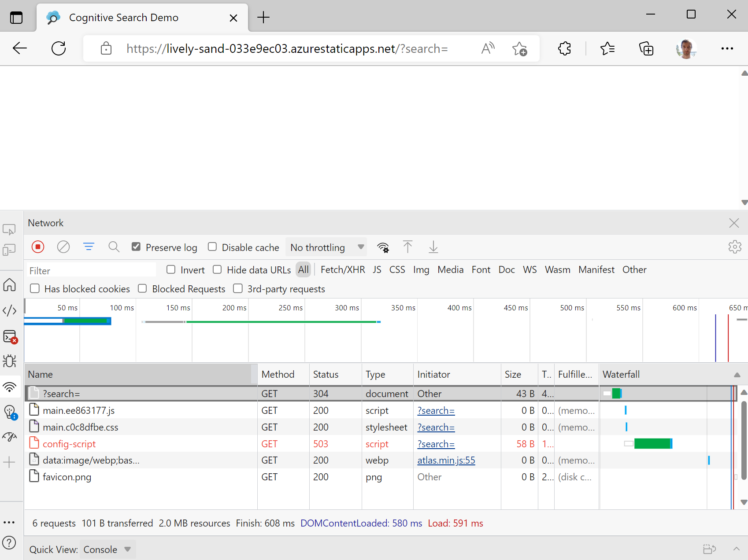This screenshot has width=748, height=560.
Task: Click the ?search= initiator link for main.ee863177.js
Action: point(436,410)
